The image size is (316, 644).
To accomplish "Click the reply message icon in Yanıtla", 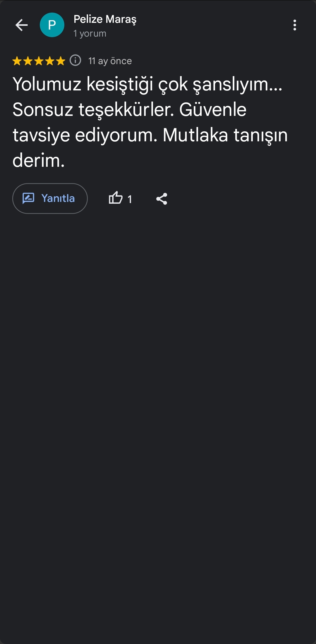I will pyautogui.click(x=28, y=198).
